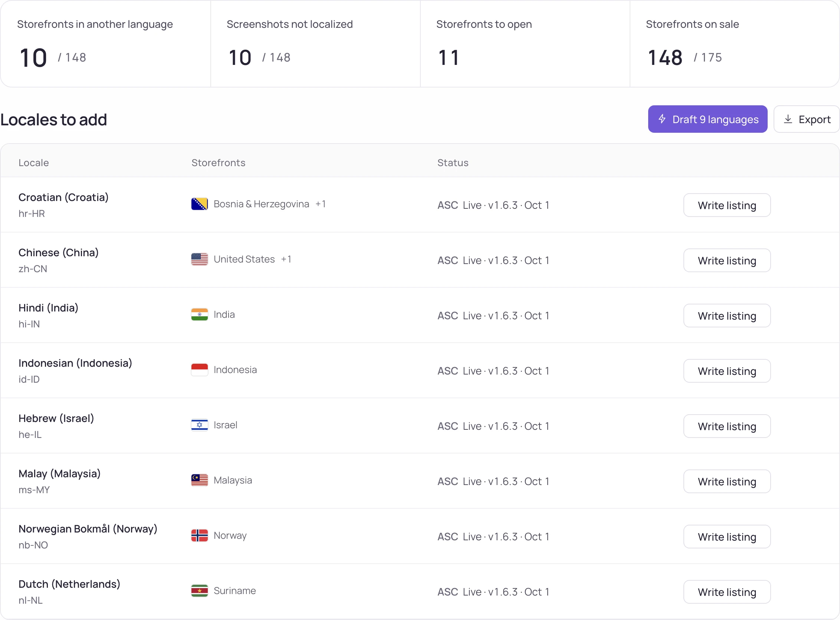This screenshot has width=840, height=620.
Task: Write listing for Hebrew (Israel)
Action: click(726, 426)
